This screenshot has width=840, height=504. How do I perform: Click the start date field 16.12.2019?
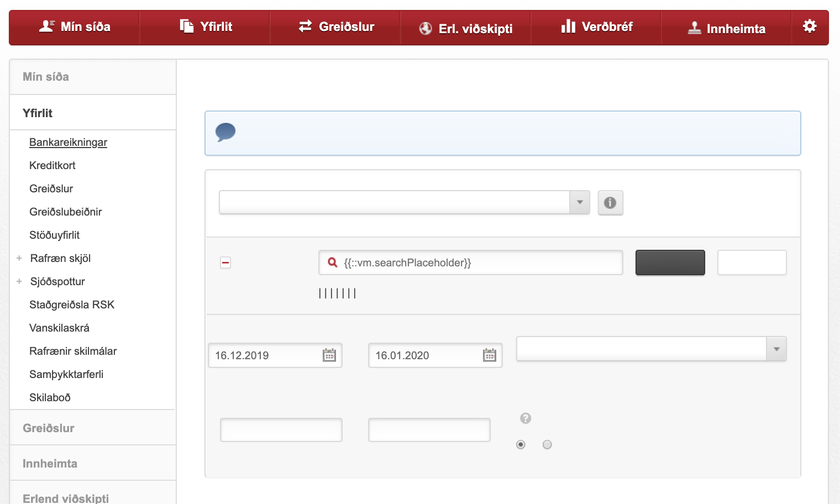263,355
